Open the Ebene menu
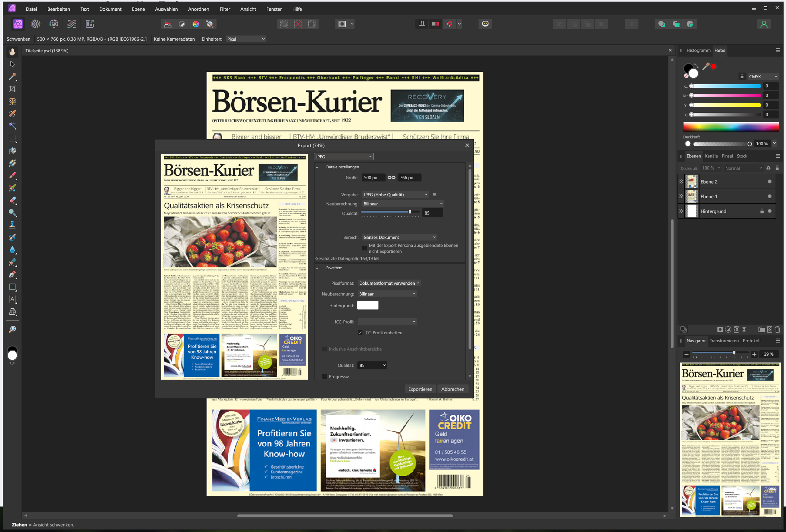 pyautogui.click(x=138, y=9)
